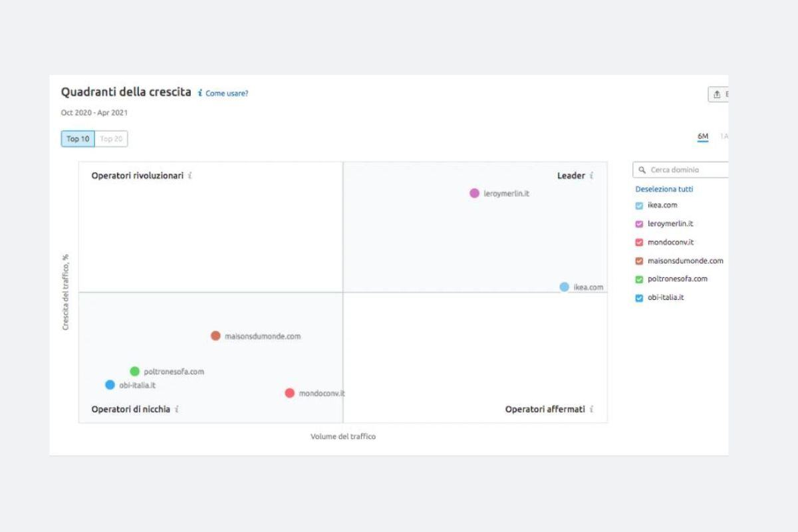Switch to Top 20 view
This screenshot has height=532, width=798.
pyautogui.click(x=111, y=139)
